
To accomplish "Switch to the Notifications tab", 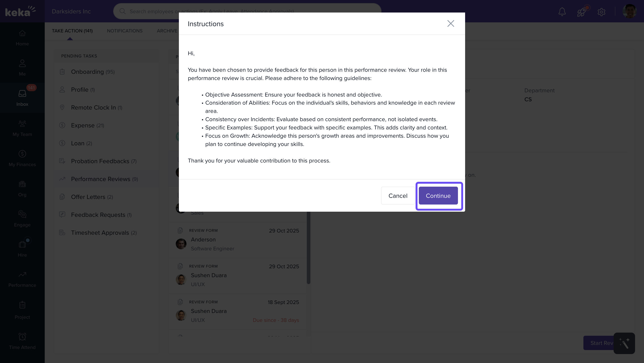I will click(125, 31).
